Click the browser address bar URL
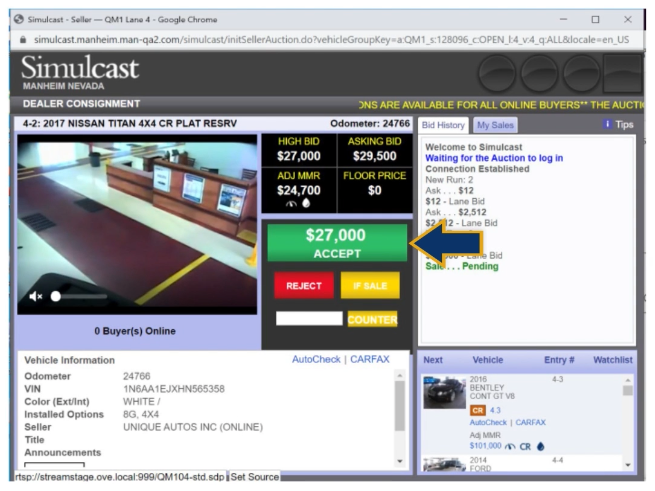 (x=331, y=40)
